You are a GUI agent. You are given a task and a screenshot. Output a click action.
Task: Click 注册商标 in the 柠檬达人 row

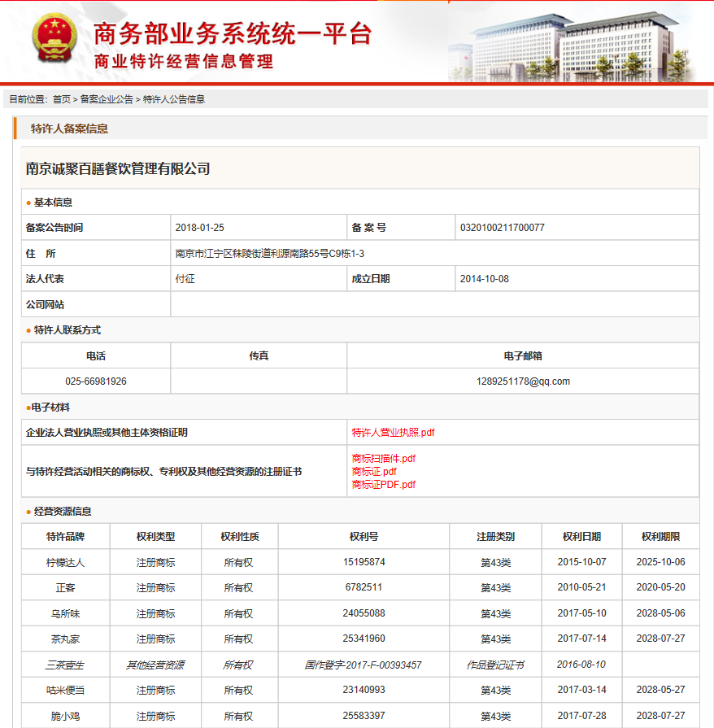click(155, 563)
